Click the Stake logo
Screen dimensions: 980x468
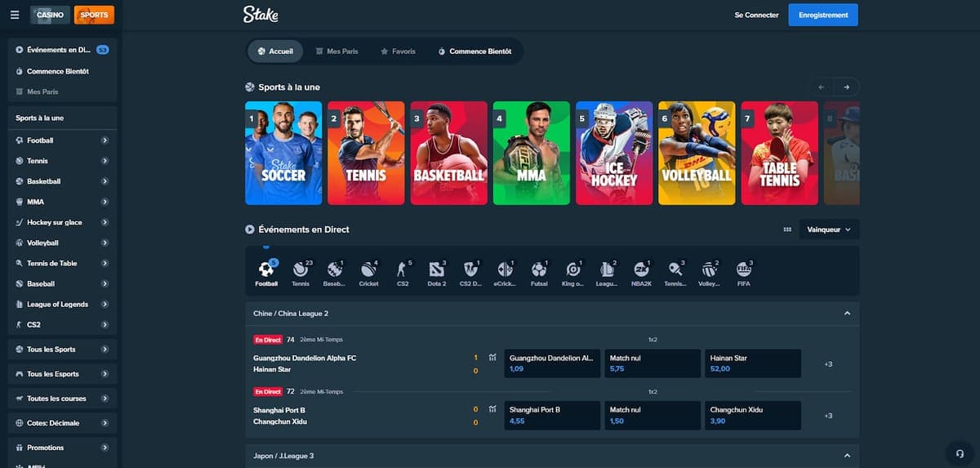point(261,14)
